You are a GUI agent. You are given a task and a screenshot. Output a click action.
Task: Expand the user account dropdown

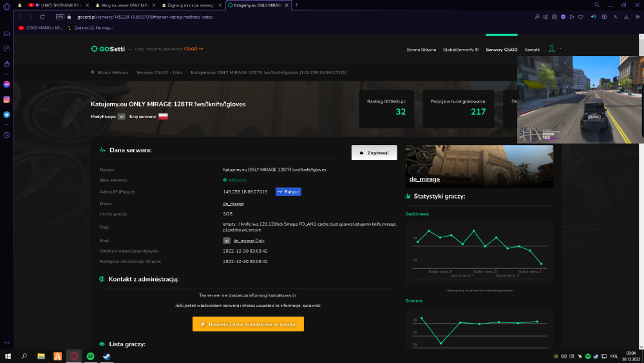(555, 49)
